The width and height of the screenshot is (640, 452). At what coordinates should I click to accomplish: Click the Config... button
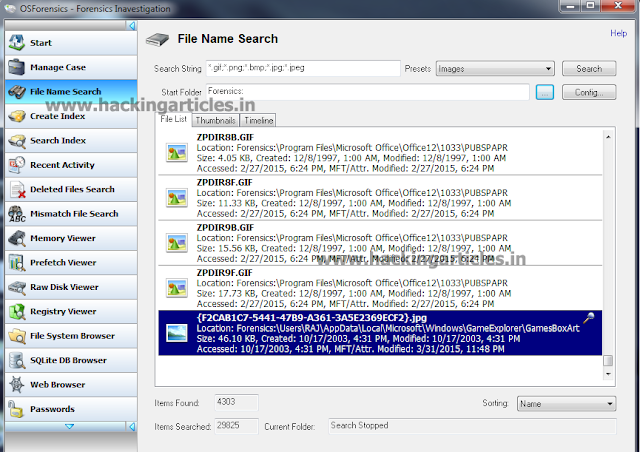coord(589,92)
